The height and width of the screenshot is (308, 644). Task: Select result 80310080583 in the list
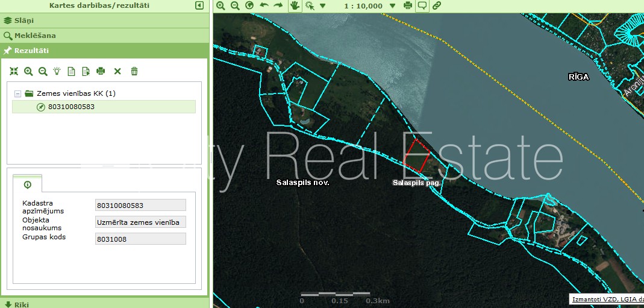71,107
